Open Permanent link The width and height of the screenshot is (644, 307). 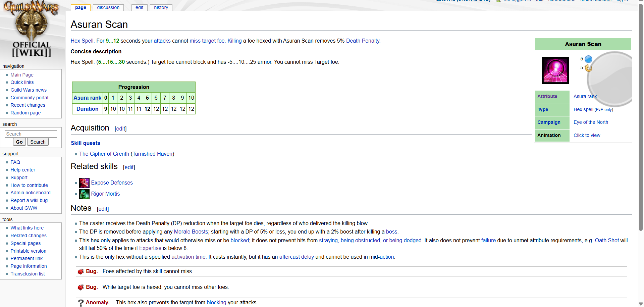(x=26, y=258)
